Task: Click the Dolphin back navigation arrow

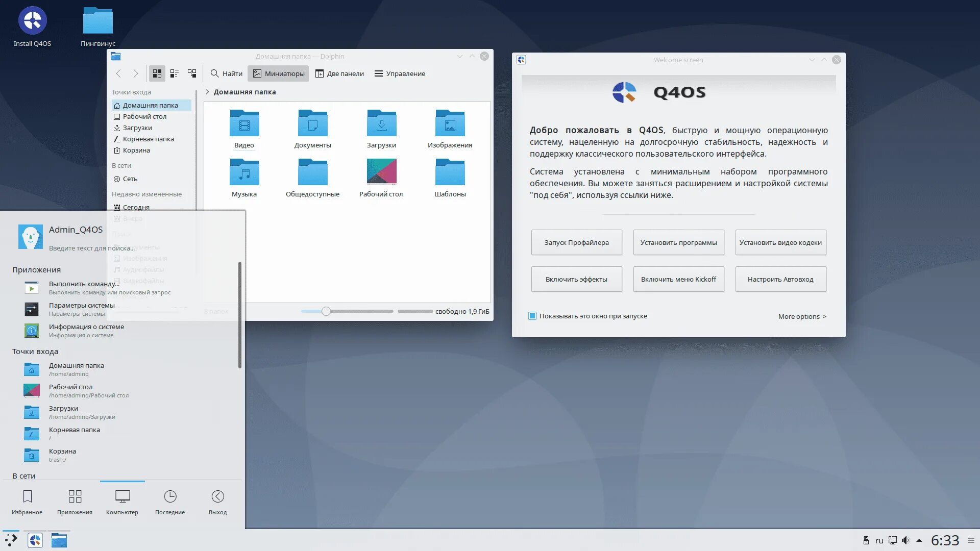Action: (x=118, y=73)
